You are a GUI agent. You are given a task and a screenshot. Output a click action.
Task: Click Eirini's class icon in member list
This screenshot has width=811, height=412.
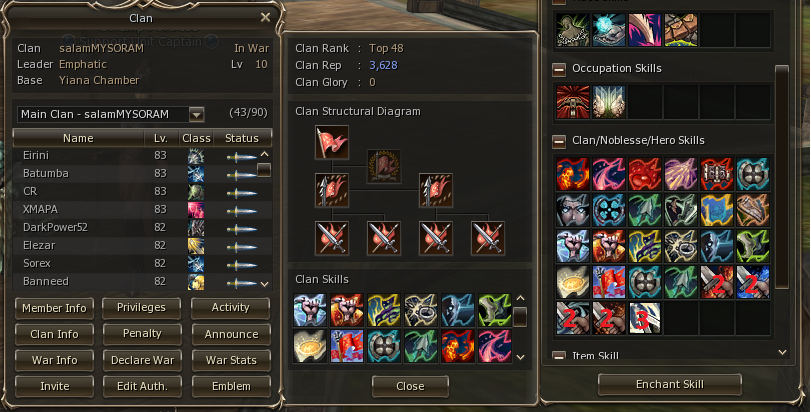pyautogui.click(x=196, y=156)
